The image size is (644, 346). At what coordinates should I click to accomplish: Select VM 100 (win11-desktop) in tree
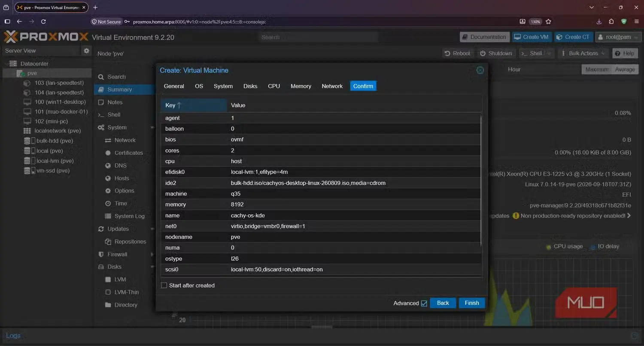click(x=60, y=102)
